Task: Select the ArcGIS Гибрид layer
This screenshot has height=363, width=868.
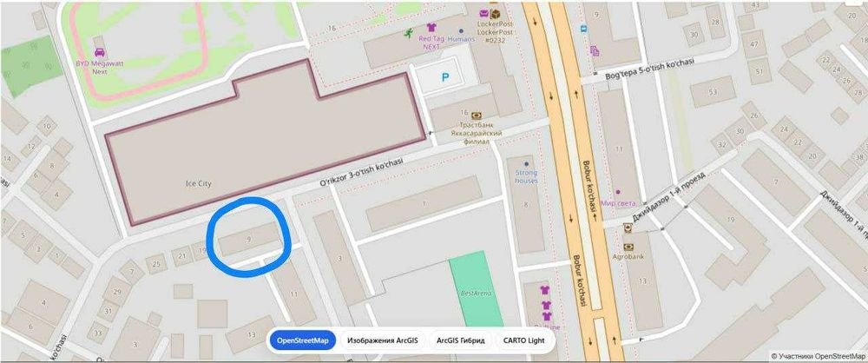Action: [x=460, y=340]
